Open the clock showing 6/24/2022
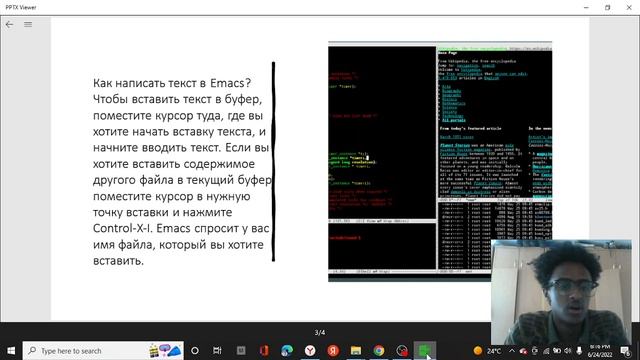The image size is (640, 360). [600, 351]
